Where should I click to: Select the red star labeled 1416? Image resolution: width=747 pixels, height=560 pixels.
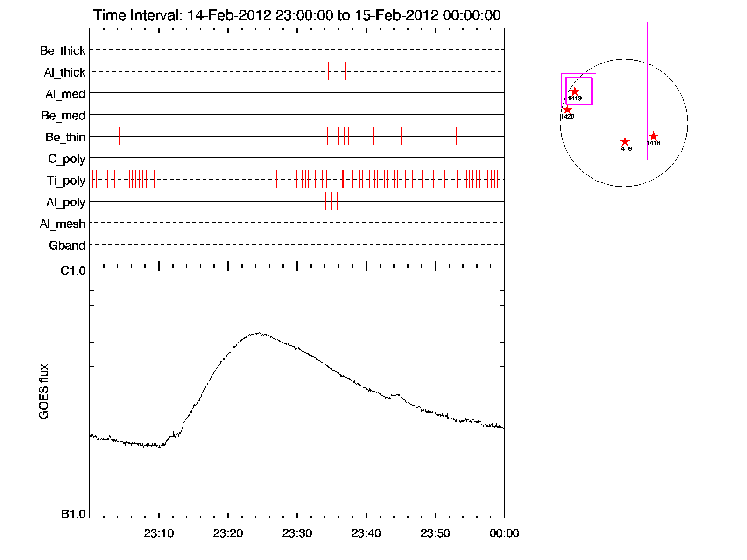(x=654, y=136)
